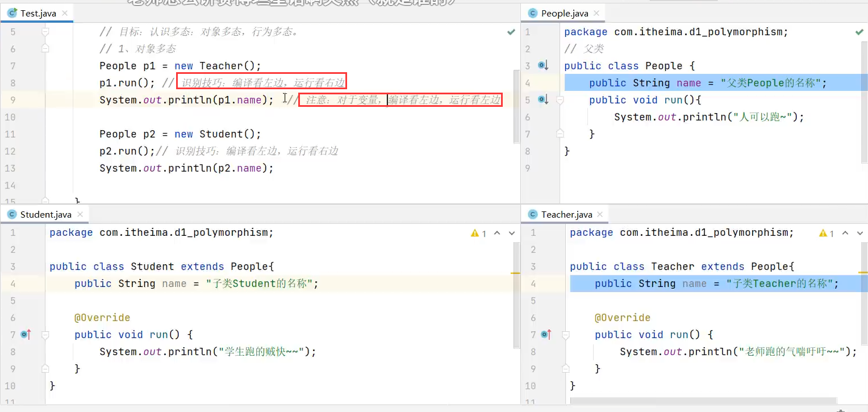Click the overrides gutter icon in Student.java line 7
The image size is (868, 412).
[x=25, y=335]
